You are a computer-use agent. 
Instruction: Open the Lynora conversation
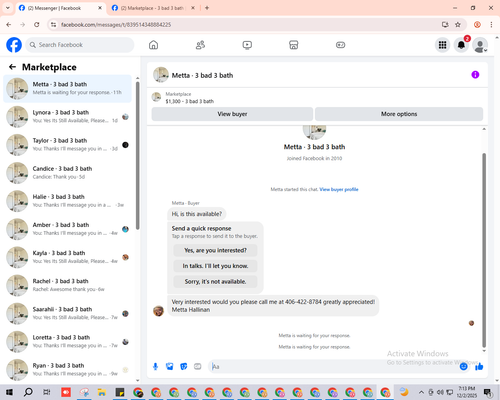pos(67,117)
